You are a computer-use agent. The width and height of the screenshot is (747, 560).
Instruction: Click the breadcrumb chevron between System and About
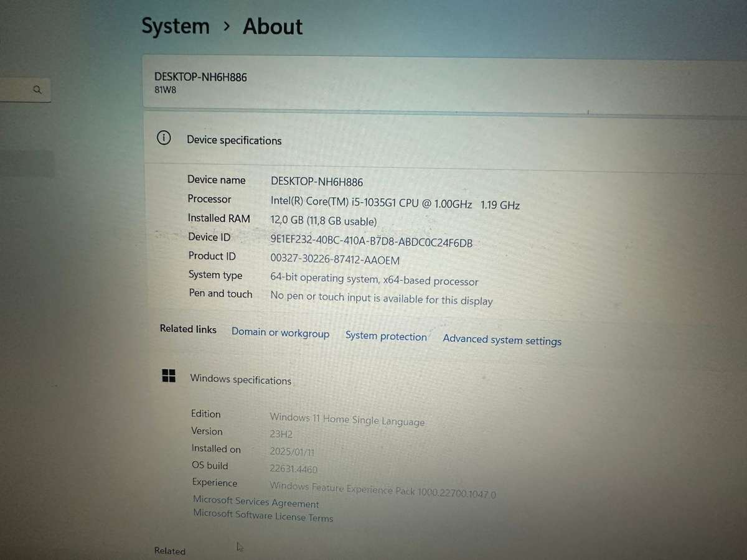coord(226,27)
